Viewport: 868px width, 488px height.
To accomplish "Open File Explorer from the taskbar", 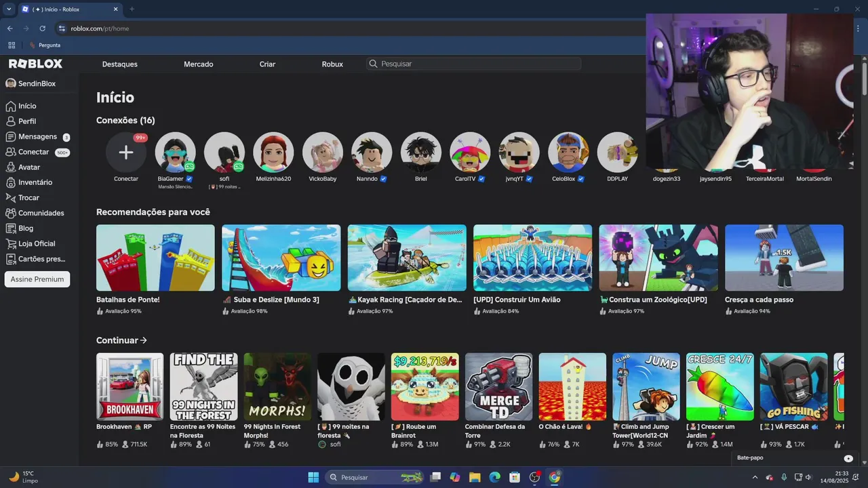I will coord(475,477).
